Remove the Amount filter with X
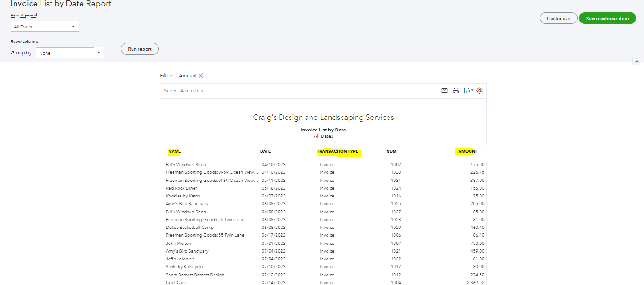This screenshot has width=644, height=285. 201,76
